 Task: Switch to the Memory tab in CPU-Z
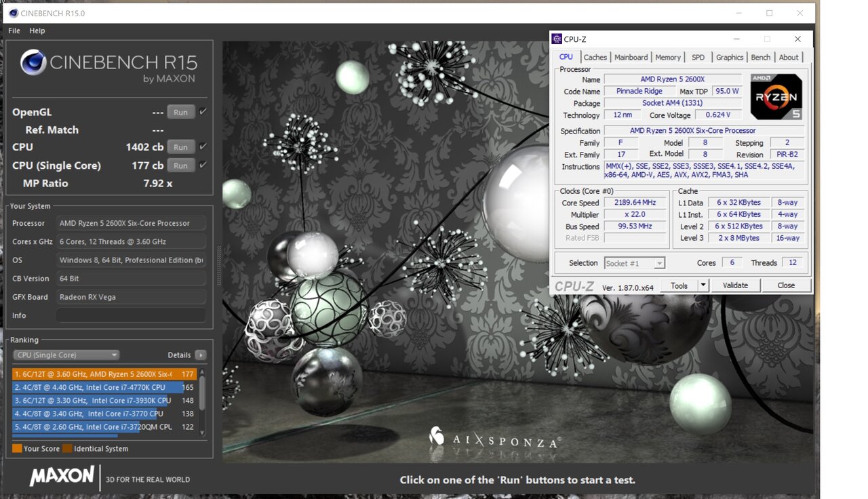click(668, 58)
